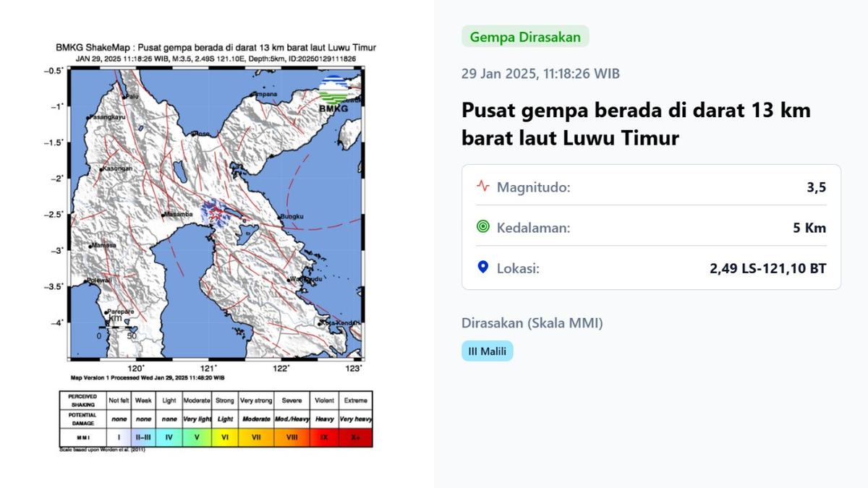868x488 pixels.
Task: Click the Magnitudo pulse icon
Action: pyautogui.click(x=482, y=187)
